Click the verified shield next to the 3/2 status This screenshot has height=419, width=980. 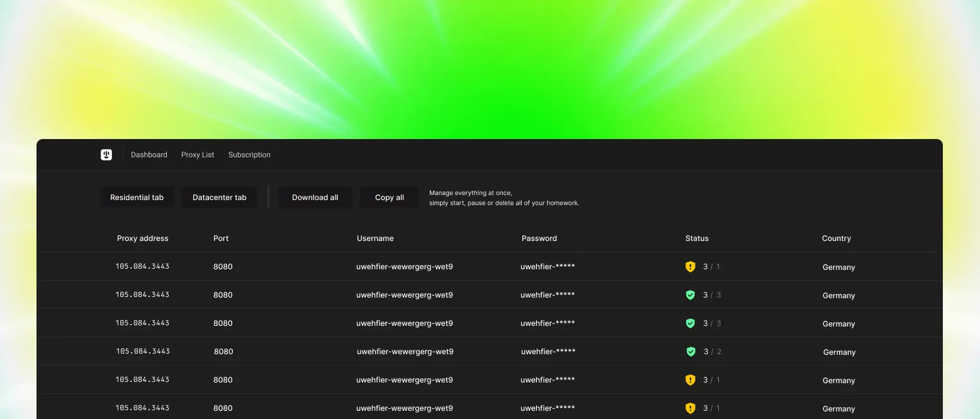coord(690,351)
